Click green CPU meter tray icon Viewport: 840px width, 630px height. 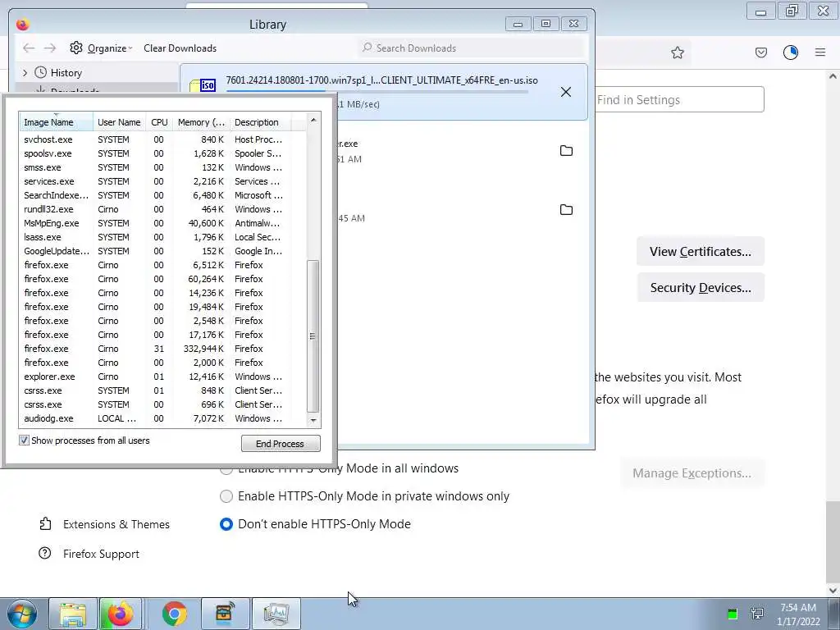pyautogui.click(x=733, y=614)
